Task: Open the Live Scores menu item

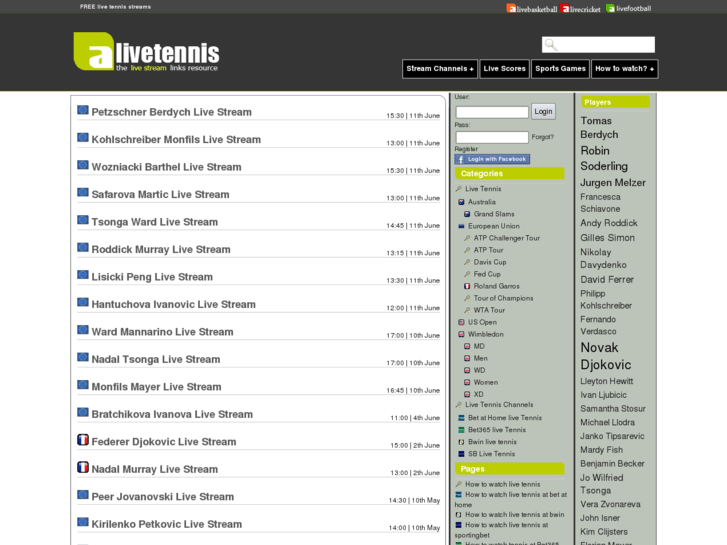Action: (504, 69)
